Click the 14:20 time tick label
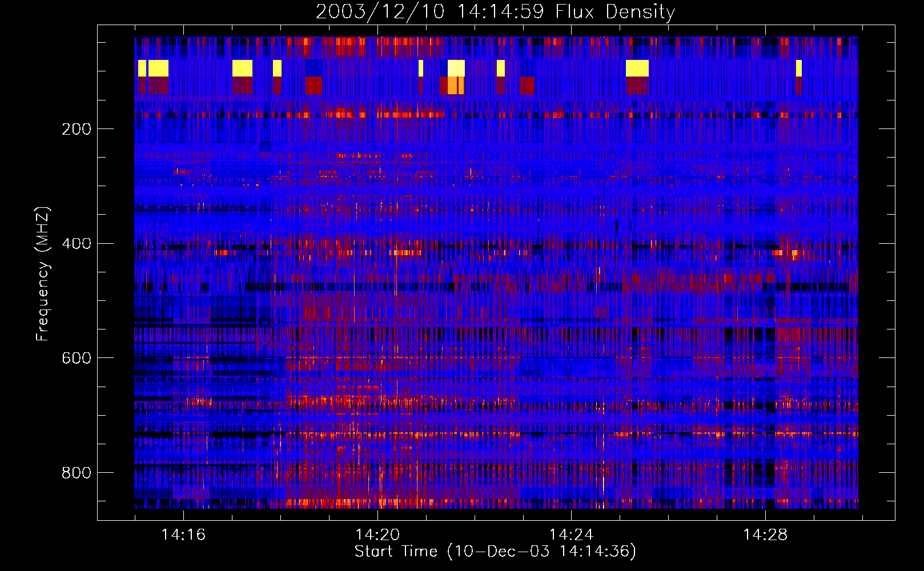Image resolution: width=924 pixels, height=571 pixels. coord(377,535)
